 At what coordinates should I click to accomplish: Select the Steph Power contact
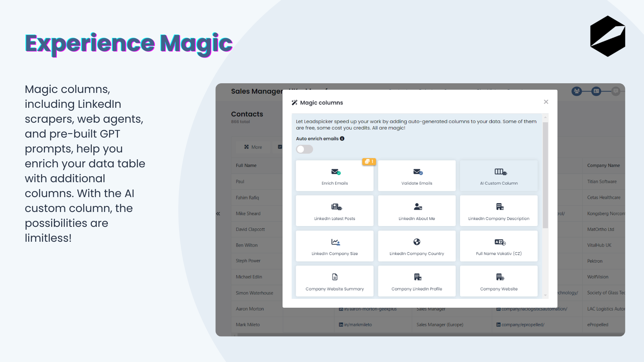coord(248,261)
